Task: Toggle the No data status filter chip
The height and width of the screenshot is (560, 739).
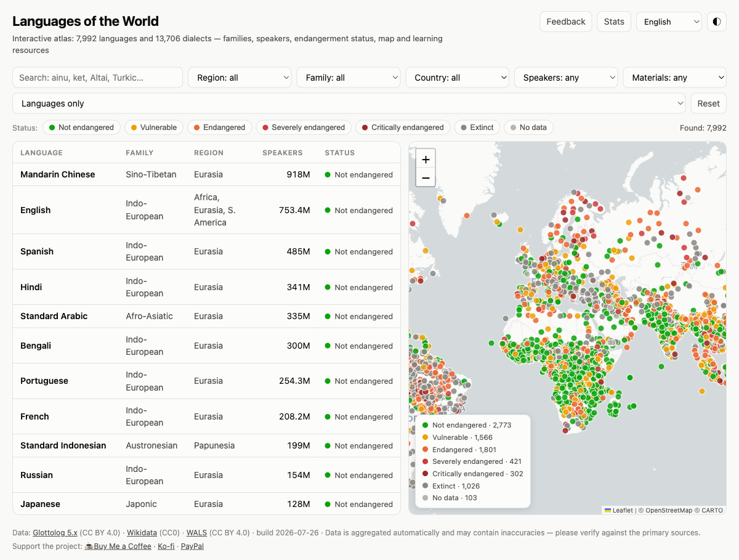Action: click(528, 128)
